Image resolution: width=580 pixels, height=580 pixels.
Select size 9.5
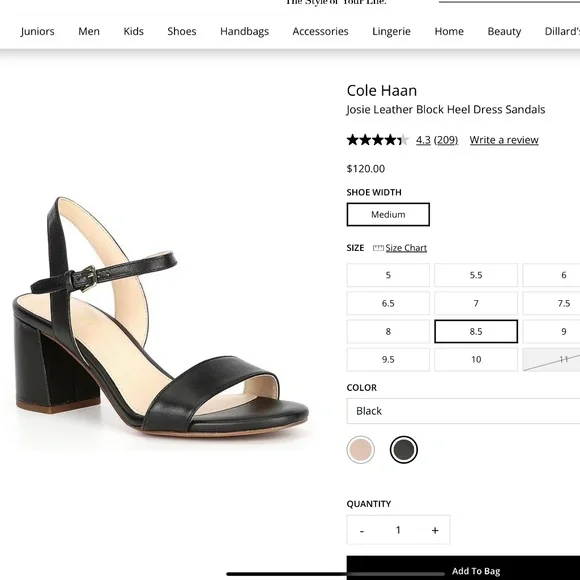[x=388, y=360]
